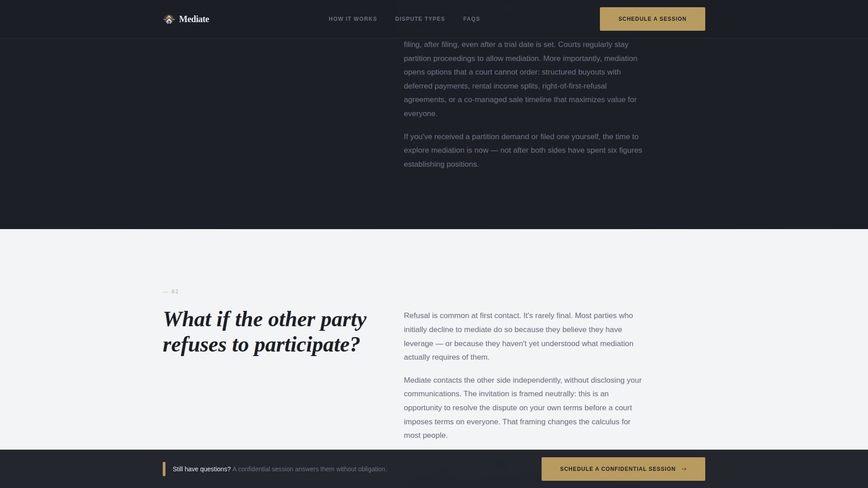Click the Mediate wordmark to go home

tap(194, 19)
